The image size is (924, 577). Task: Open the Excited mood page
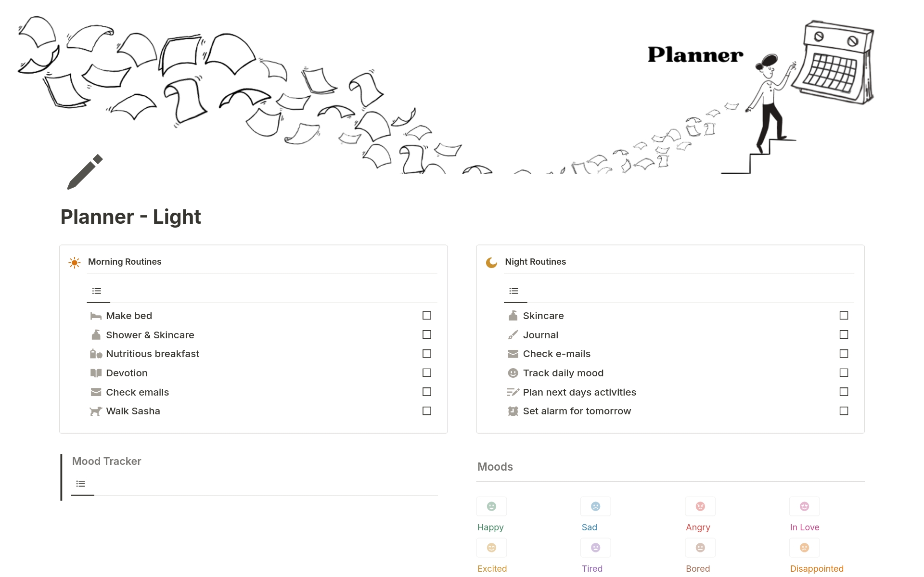(x=492, y=568)
